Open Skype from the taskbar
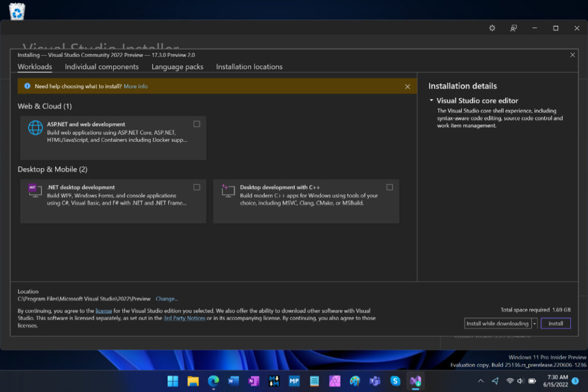The image size is (588, 392). [395, 381]
